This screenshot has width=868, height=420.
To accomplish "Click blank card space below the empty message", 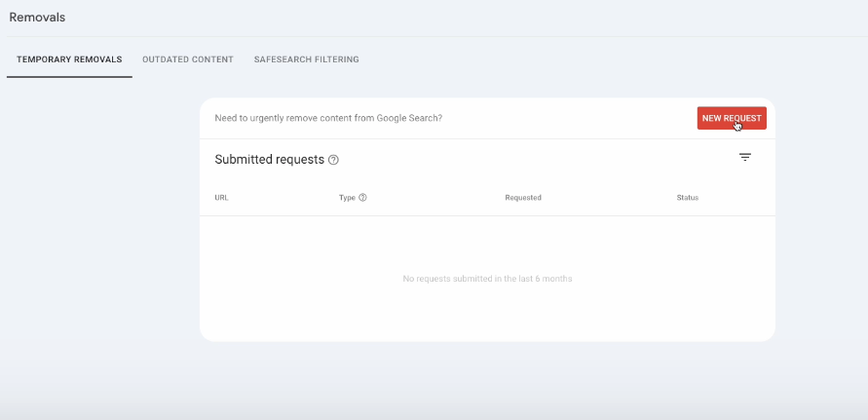I will click(x=487, y=317).
